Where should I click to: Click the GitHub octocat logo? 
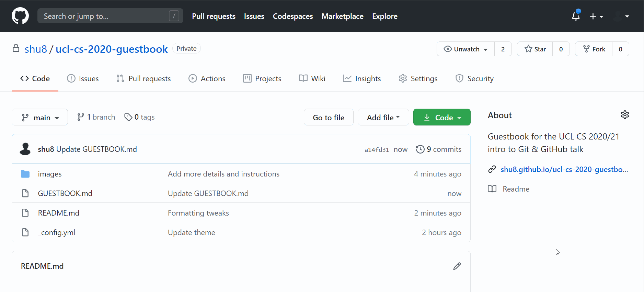pyautogui.click(x=20, y=16)
